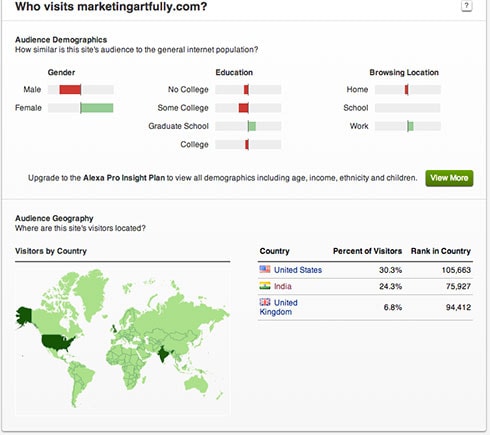The height and width of the screenshot is (435, 490).
Task: Open the United Kingdom country link
Action: click(278, 307)
